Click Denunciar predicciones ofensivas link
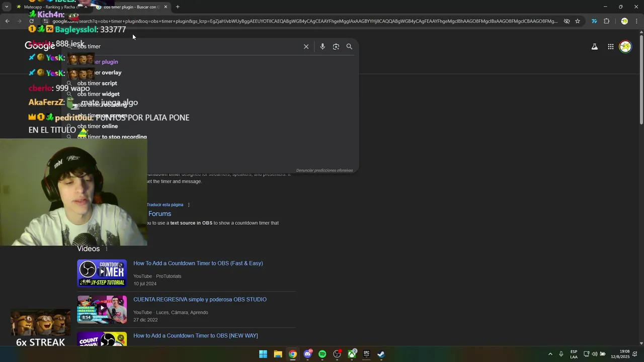 tap(325, 170)
